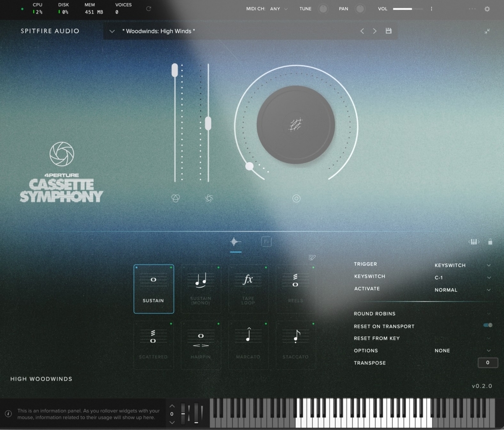504x430 pixels.
Task: Select the Scattered articulation
Action: [154, 345]
